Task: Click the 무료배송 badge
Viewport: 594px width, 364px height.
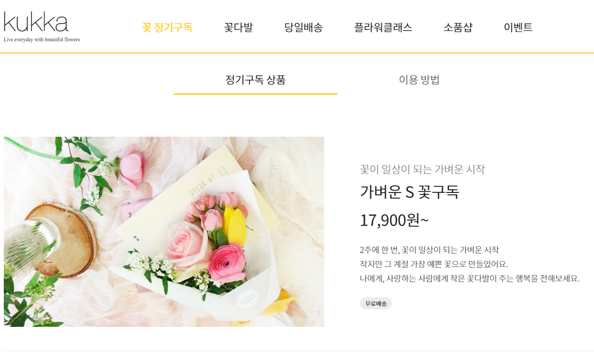Action: click(x=376, y=303)
